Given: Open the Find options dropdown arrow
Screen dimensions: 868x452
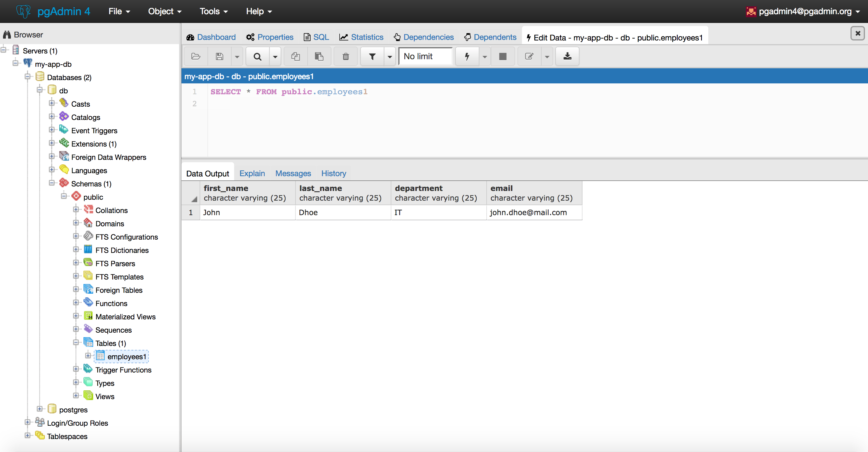Looking at the screenshot, I should click(275, 56).
